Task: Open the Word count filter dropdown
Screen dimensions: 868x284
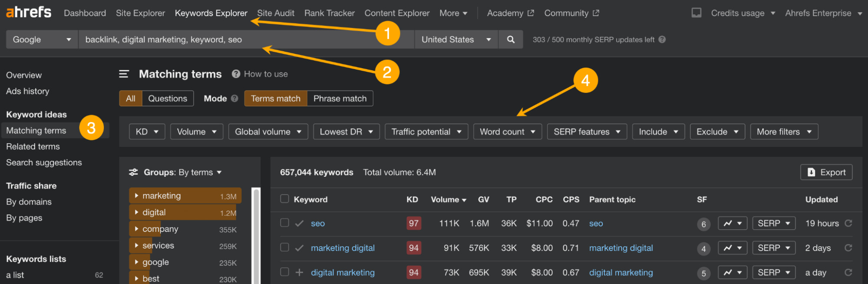Action: [x=508, y=132]
